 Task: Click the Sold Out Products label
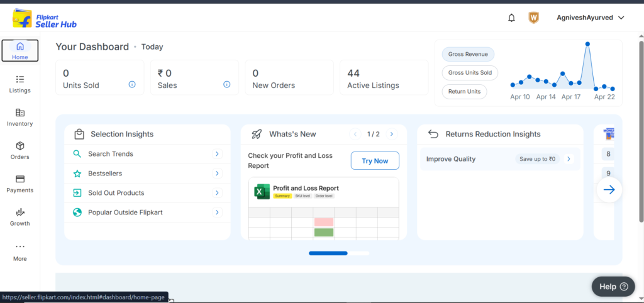(x=116, y=193)
